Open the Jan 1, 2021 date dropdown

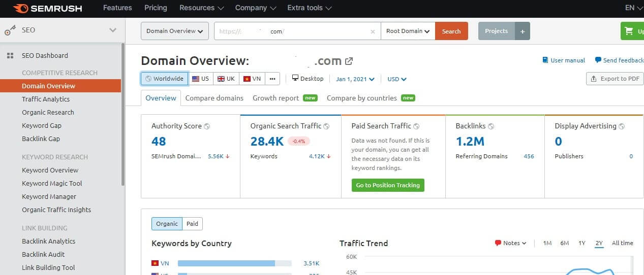355,79
